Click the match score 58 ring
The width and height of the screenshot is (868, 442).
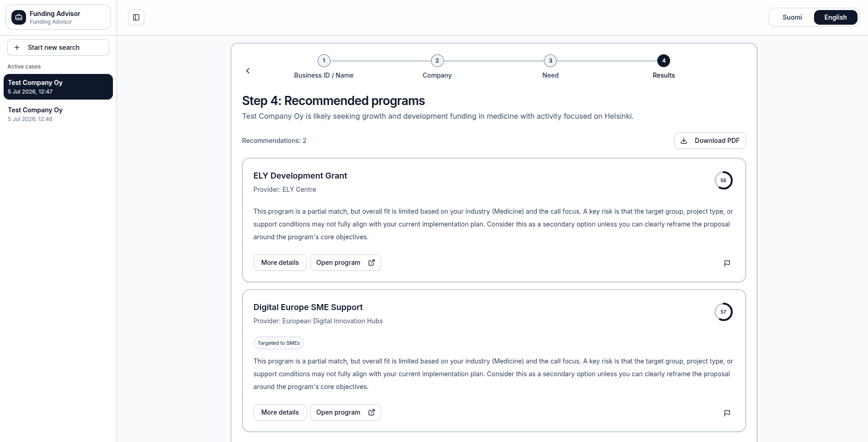[x=723, y=180]
